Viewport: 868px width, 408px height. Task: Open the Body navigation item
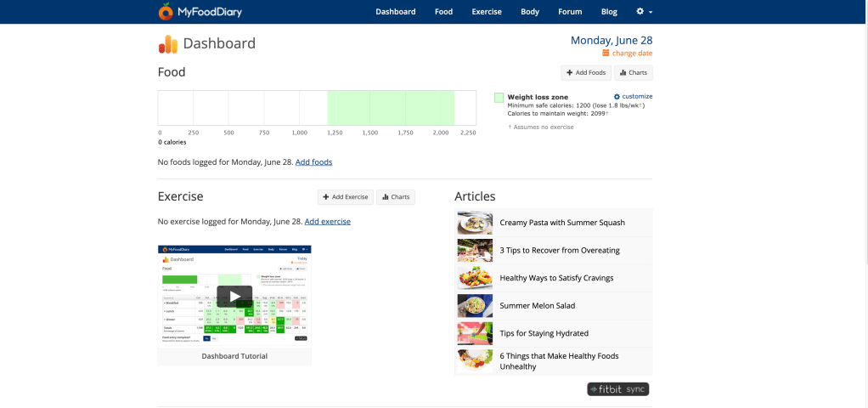pos(530,12)
